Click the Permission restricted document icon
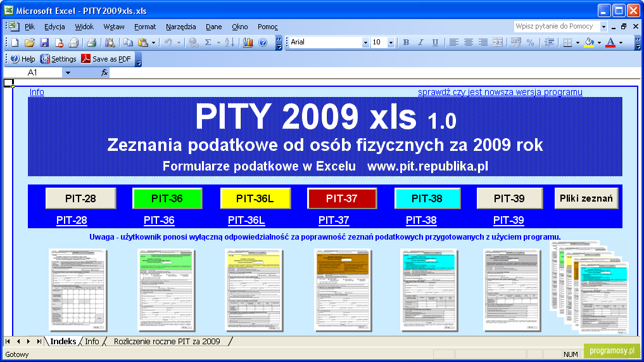Screen dimensions: 644x362 coord(59,42)
